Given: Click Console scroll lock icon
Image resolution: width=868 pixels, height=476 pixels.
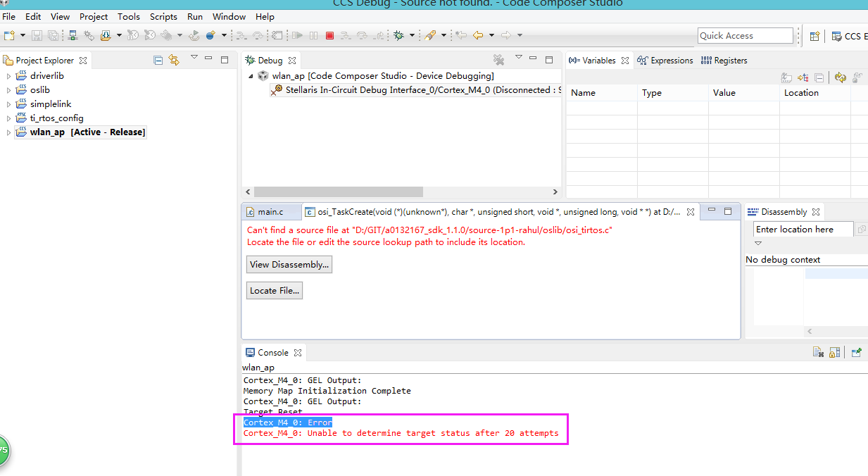Looking at the screenshot, I should coord(835,353).
